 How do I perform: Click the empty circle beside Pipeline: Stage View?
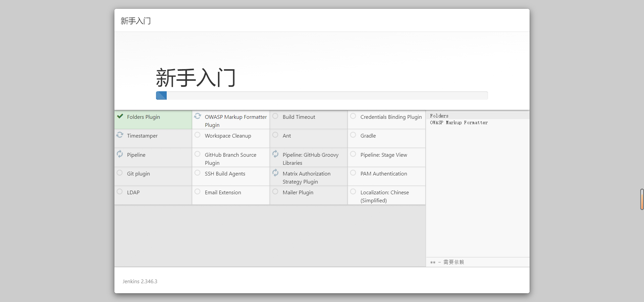(x=353, y=154)
